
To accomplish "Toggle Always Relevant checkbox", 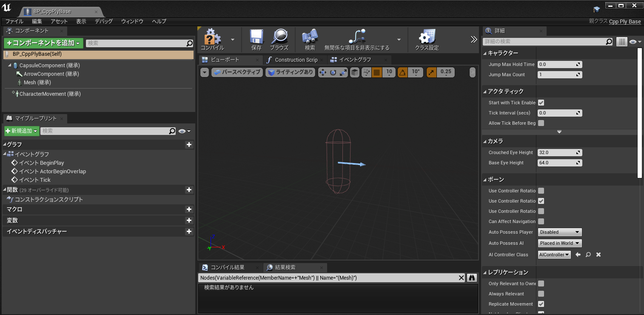I will [x=541, y=294].
